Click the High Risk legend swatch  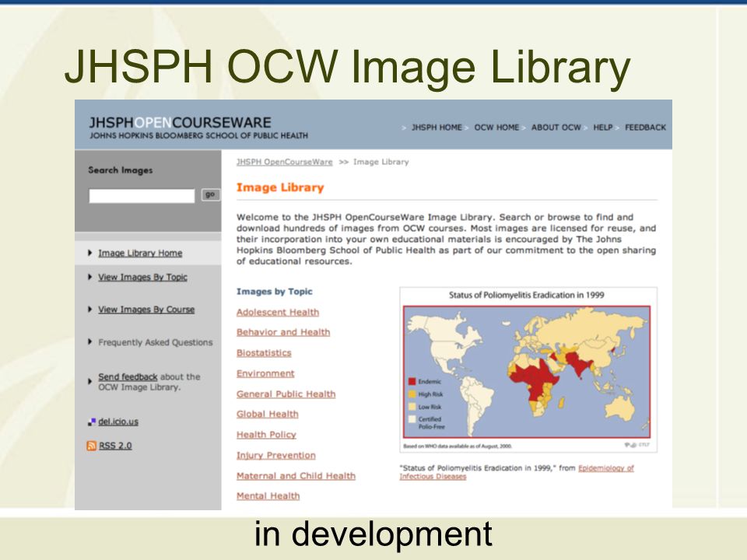pos(412,394)
